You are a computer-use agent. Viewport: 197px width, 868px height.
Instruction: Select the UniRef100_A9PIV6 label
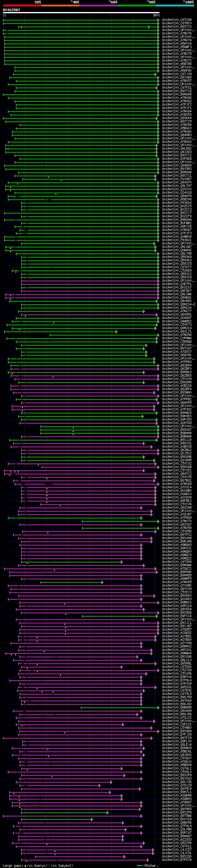point(177,226)
